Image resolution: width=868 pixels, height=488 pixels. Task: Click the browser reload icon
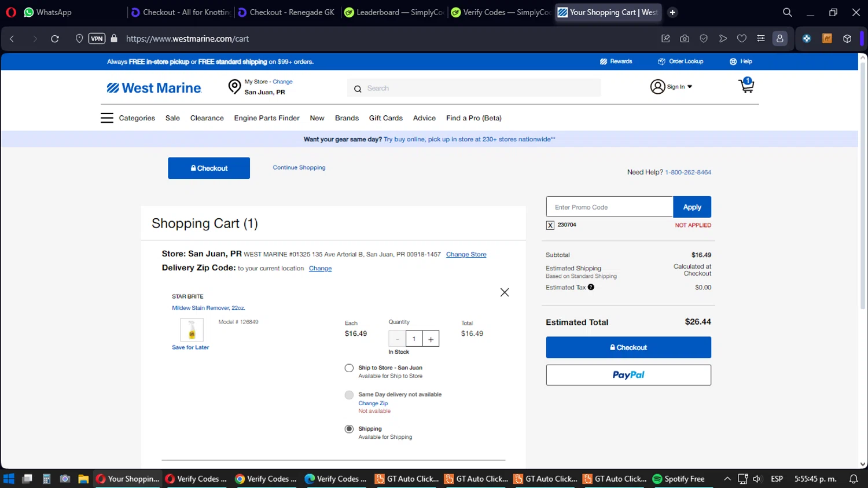click(55, 39)
